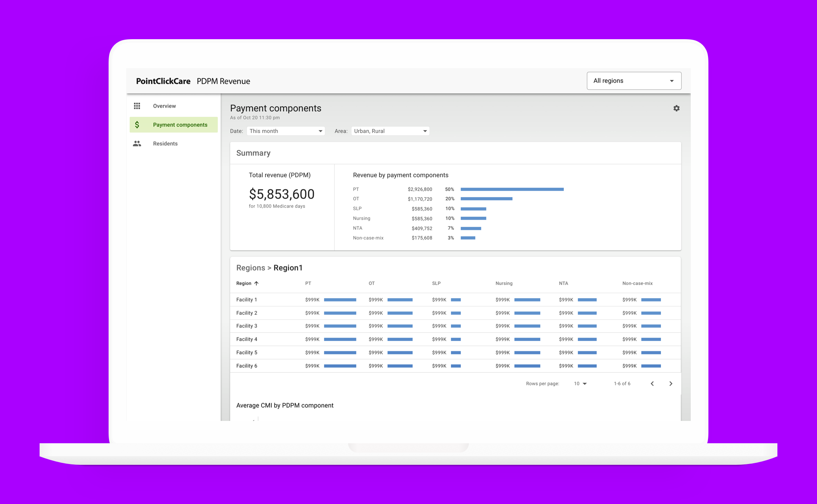This screenshot has height=504, width=817.
Task: Click the Nursing 10% revenue bar in summary
Action: coord(473,218)
